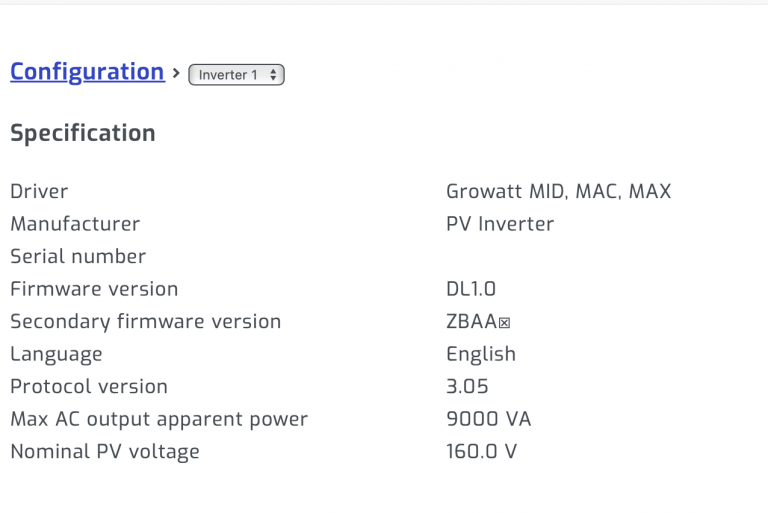Image resolution: width=768 pixels, height=513 pixels.
Task: Click the DL1.0 firmware value
Action: pyautogui.click(x=471, y=289)
